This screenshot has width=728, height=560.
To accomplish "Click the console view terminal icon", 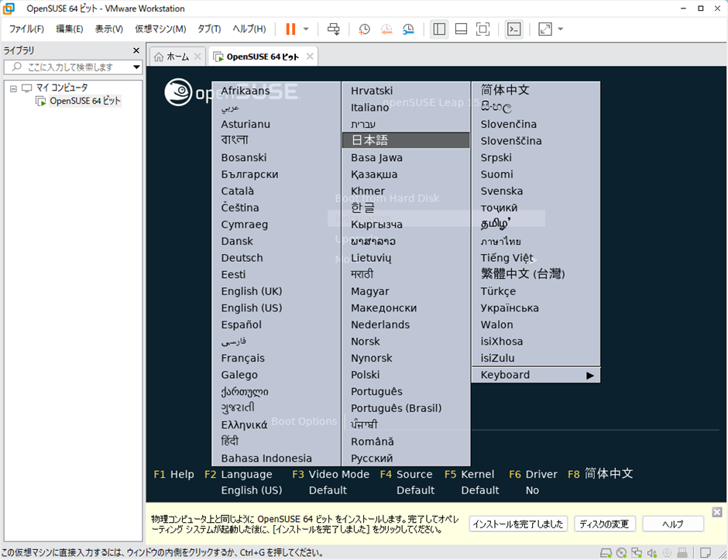I will 513,29.
